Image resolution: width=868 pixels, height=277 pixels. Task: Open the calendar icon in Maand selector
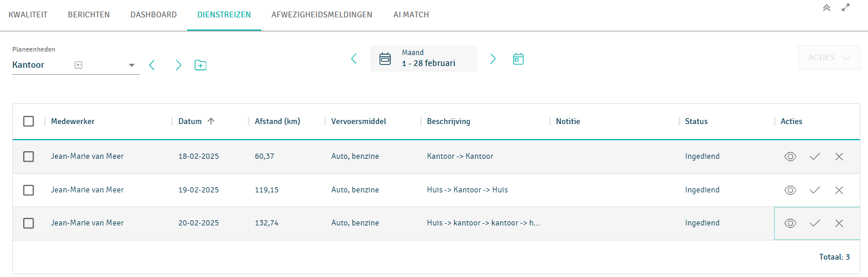tap(385, 59)
